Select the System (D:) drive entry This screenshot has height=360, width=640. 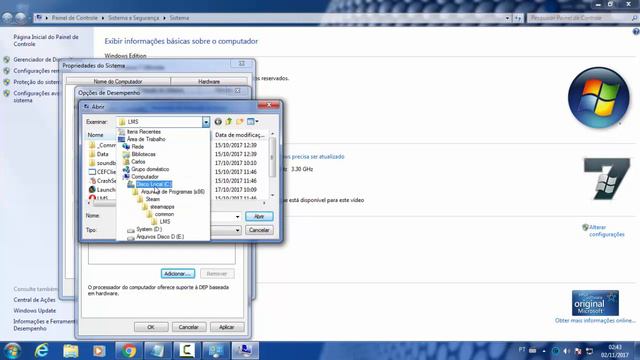coord(149,229)
